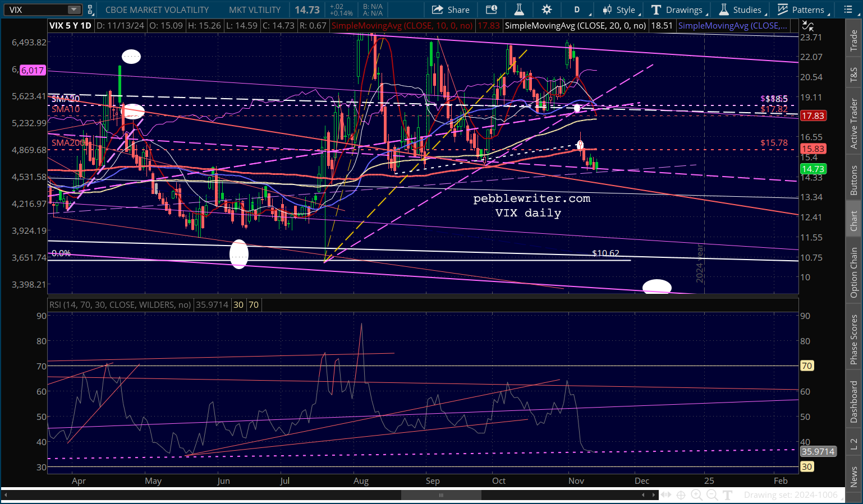Click the text tool T icon

[728, 494]
